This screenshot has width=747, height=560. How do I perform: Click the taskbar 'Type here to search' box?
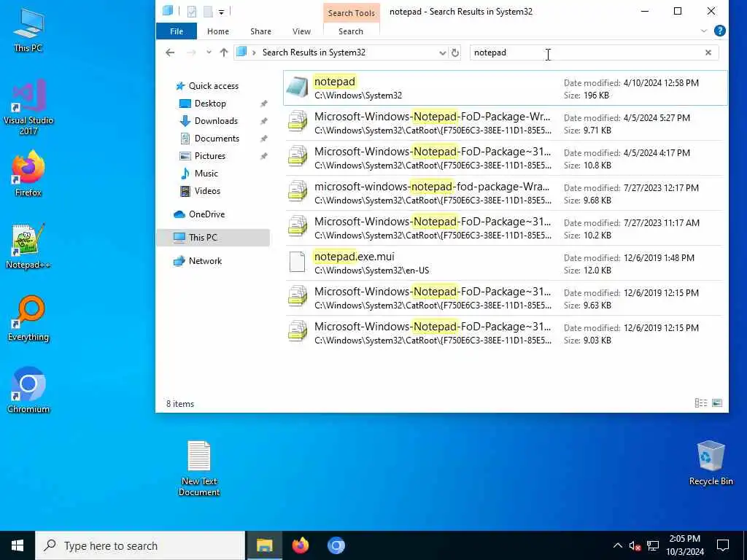[x=140, y=545]
